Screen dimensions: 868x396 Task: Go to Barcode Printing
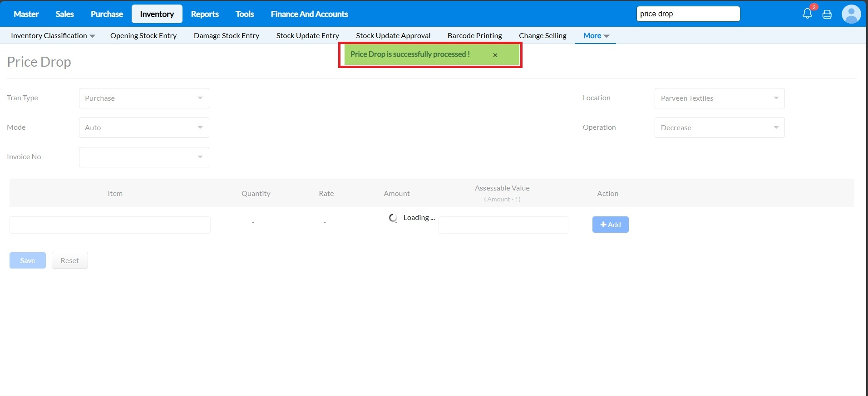(x=475, y=35)
